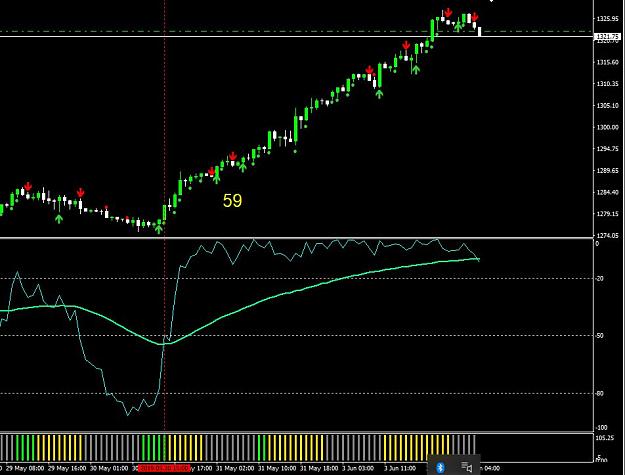The height and width of the screenshot is (475, 625).
Task: Click the current price label 1321.75
Action: [607, 37]
